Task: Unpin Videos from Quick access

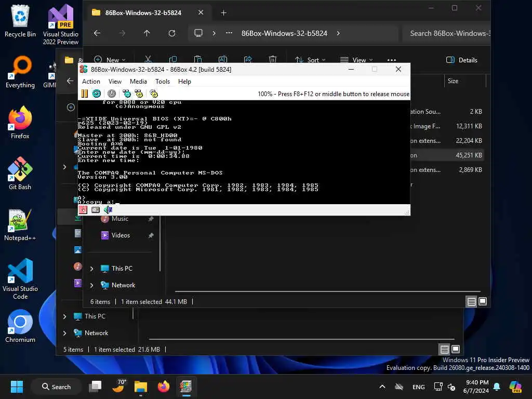Action: 151,235
